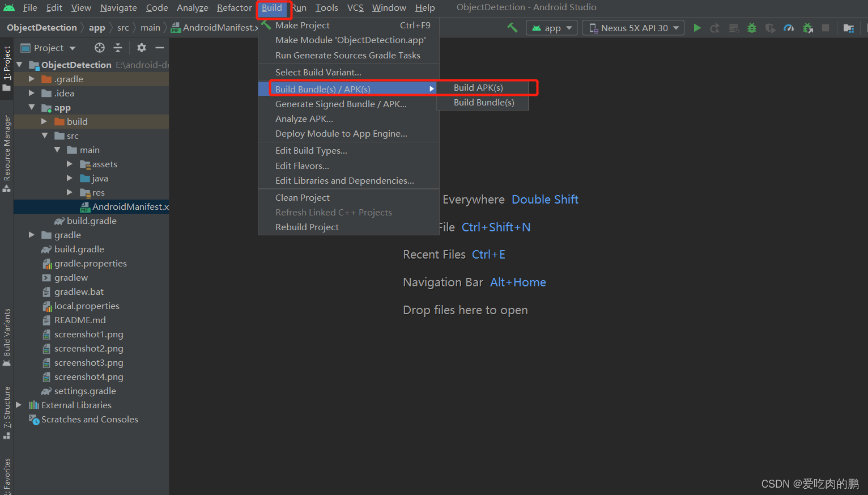The width and height of the screenshot is (868, 495).
Task: Click the 1: Project side tab
Action: click(x=7, y=68)
